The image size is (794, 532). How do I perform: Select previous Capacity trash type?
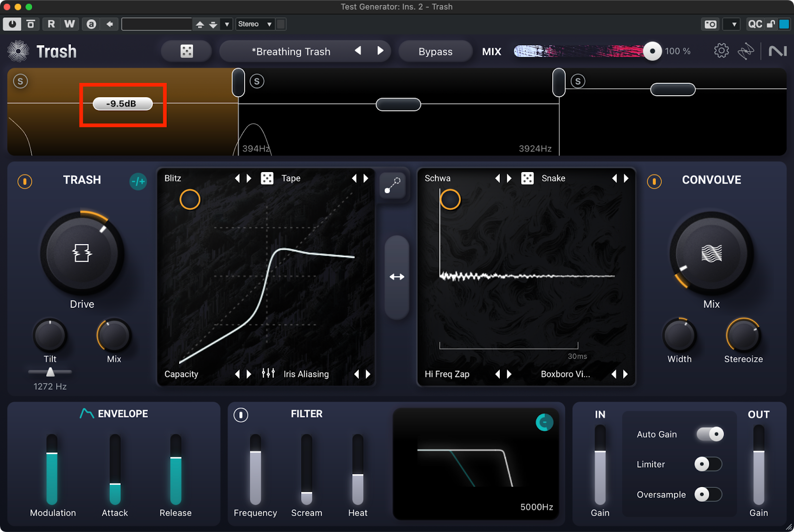pyautogui.click(x=237, y=374)
